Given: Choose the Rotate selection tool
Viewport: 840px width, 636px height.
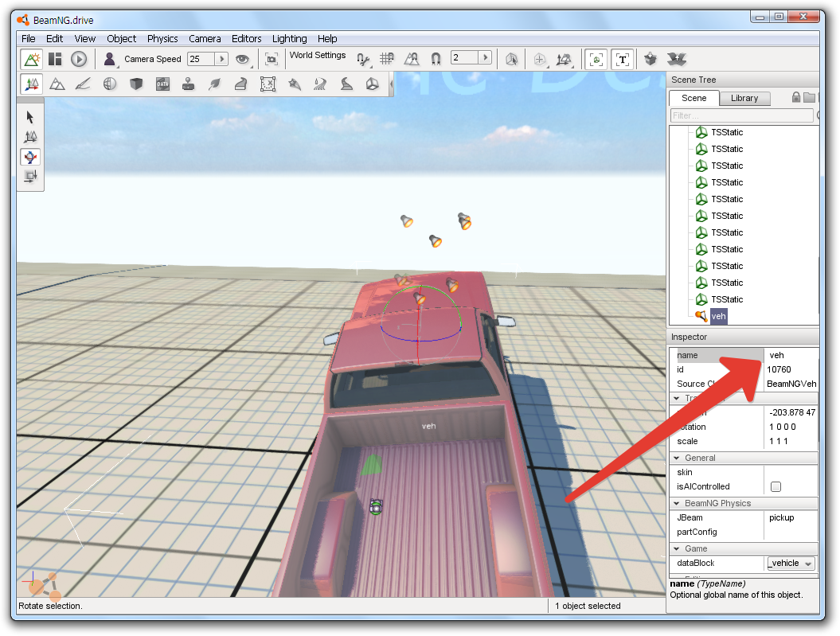Looking at the screenshot, I should [x=30, y=157].
